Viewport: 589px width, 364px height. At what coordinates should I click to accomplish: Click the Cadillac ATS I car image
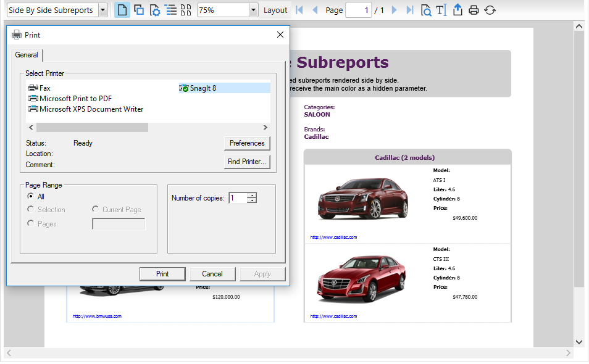tap(363, 199)
